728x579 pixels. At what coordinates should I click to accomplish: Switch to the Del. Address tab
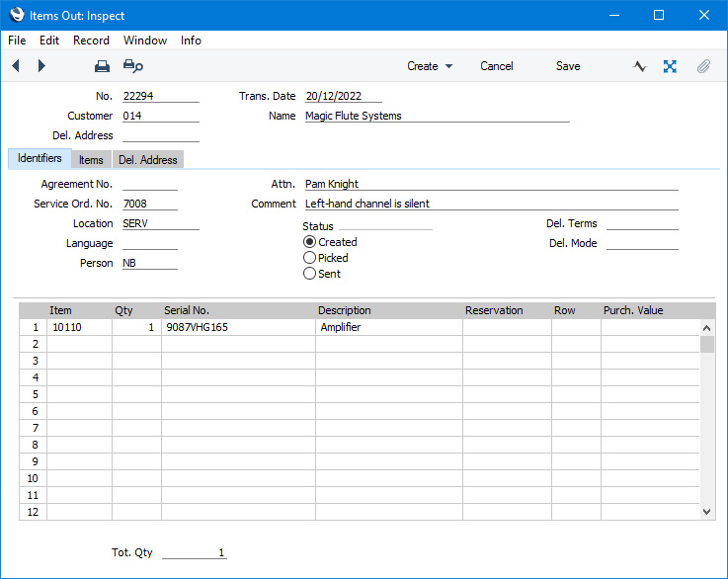coord(147,160)
